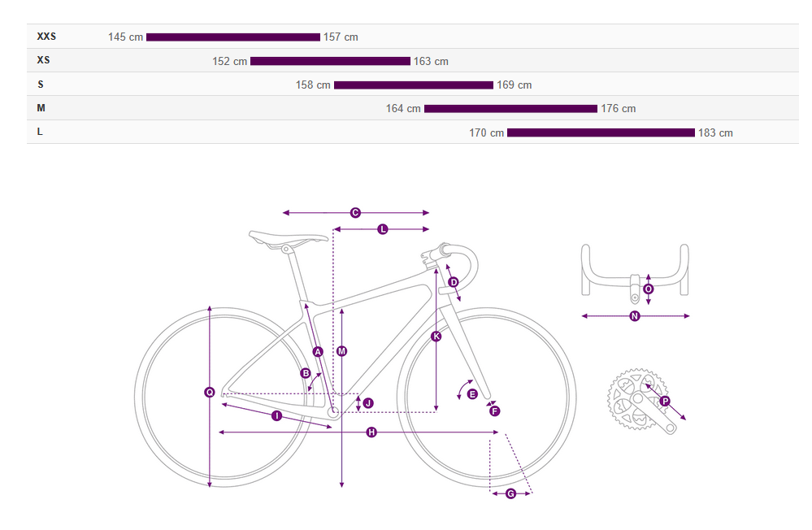Screen dimensions: 812x530
Task: Click the B angle marker by the rear triangle
Action: (x=306, y=373)
